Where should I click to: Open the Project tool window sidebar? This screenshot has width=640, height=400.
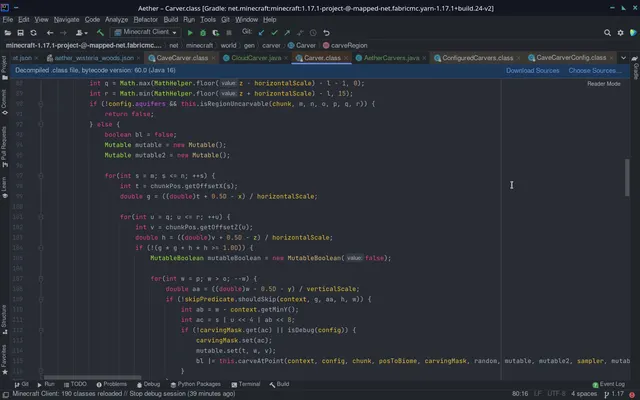tap(4, 67)
